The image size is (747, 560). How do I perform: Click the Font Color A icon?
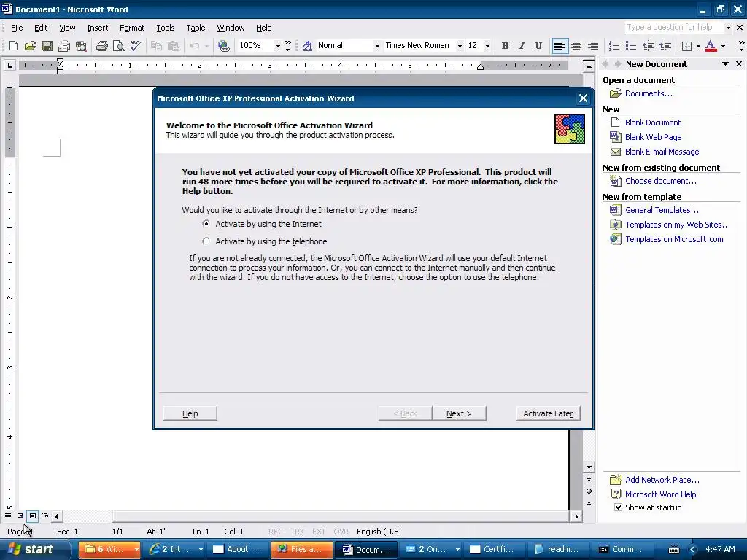click(711, 46)
